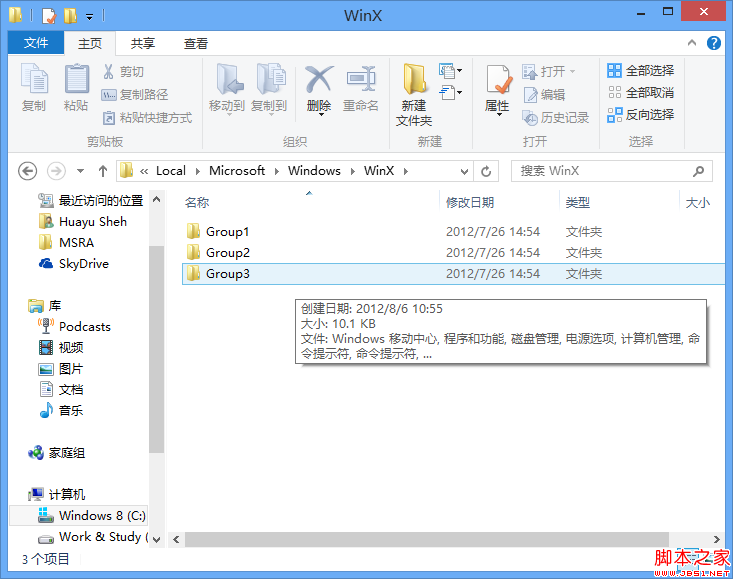Click the New folder (新建文件夹) icon
The image size is (733, 579).
(414, 79)
